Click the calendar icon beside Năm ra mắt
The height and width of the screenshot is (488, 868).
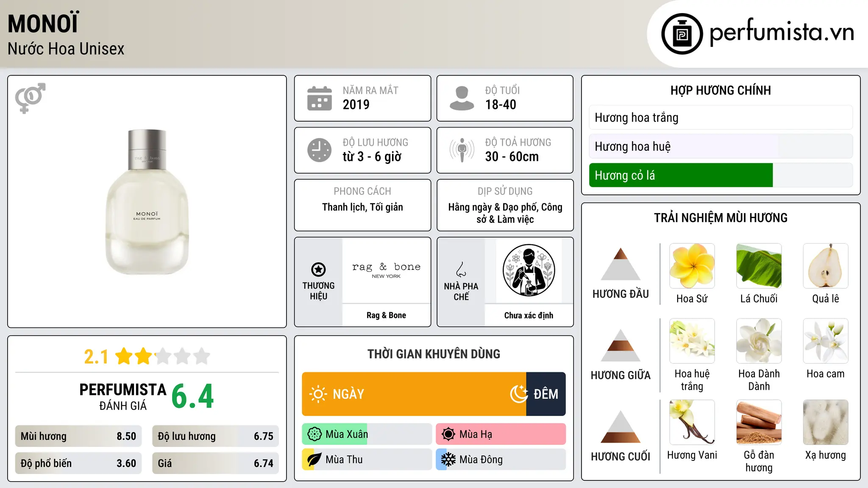tap(320, 98)
